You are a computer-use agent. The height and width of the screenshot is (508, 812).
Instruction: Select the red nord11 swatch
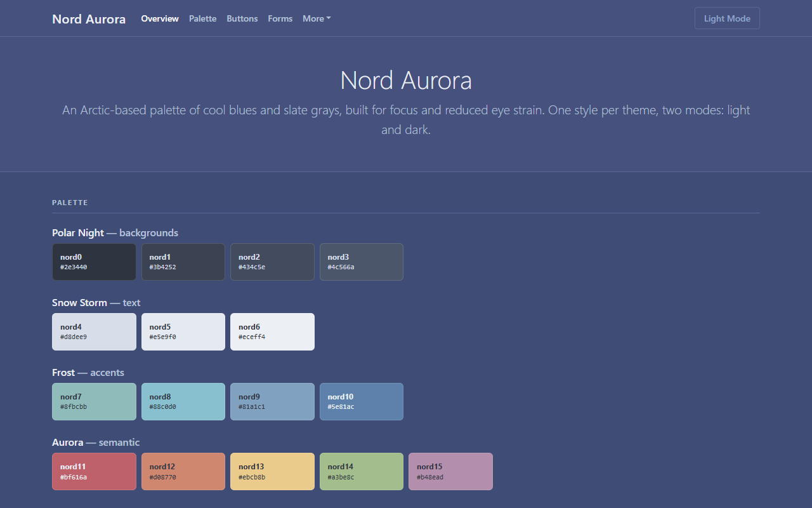click(94, 471)
